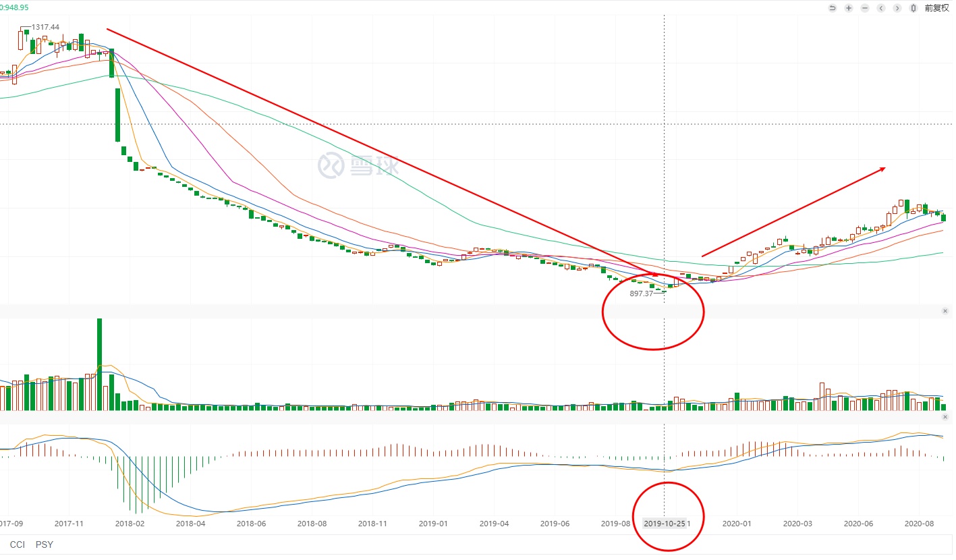
Task: Click the undo/reset chart view icon
Action: [x=833, y=8]
